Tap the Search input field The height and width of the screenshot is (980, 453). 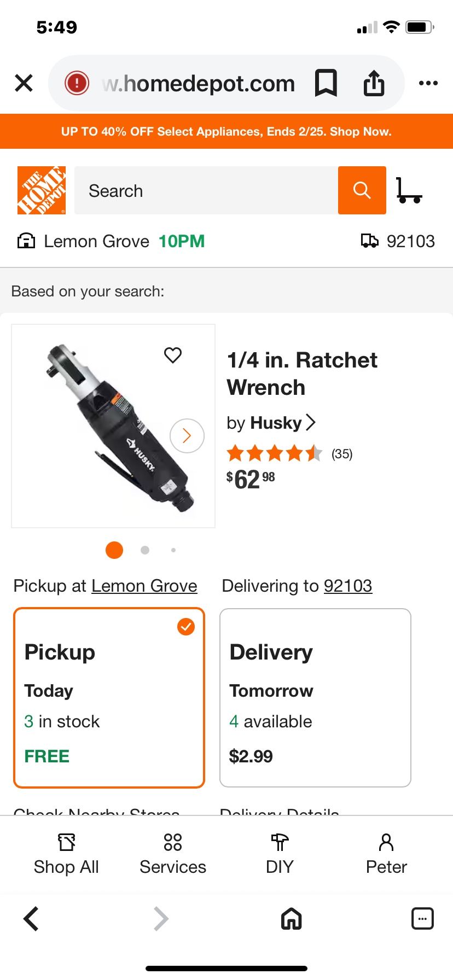[206, 190]
